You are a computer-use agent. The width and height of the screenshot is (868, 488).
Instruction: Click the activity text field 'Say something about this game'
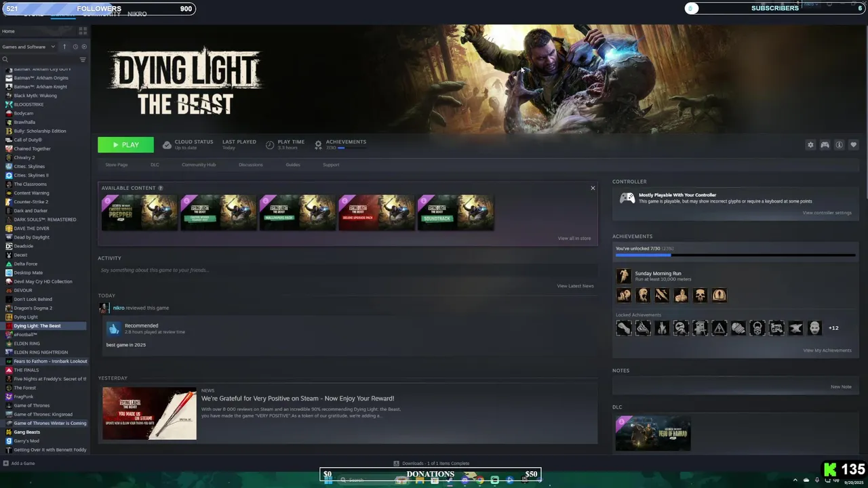coord(347,270)
